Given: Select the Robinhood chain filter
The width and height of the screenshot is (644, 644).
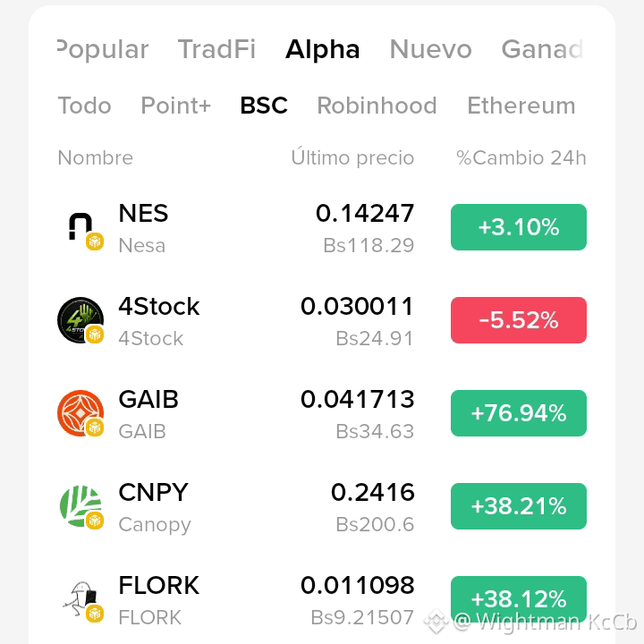Looking at the screenshot, I should point(377,106).
